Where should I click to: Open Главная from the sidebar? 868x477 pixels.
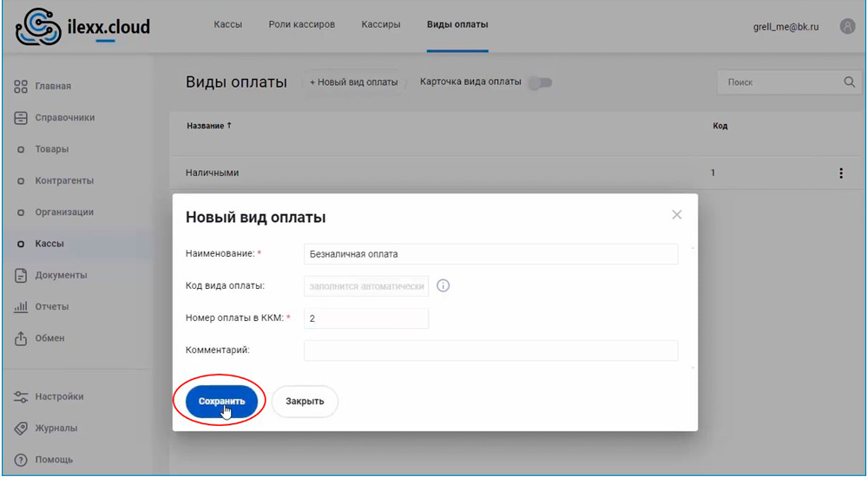[x=52, y=86]
